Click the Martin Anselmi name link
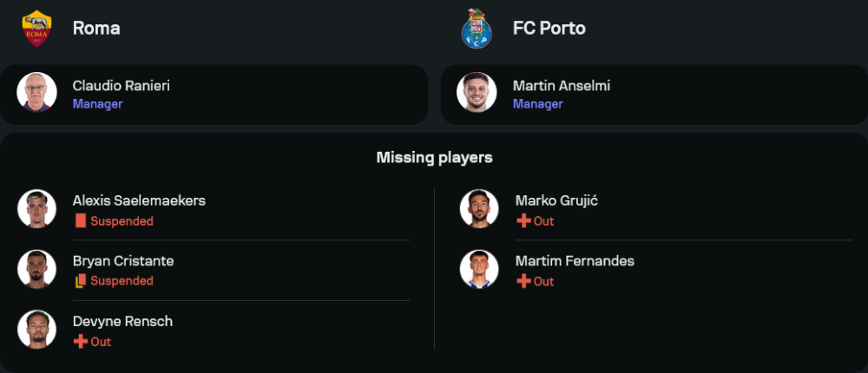The width and height of the screenshot is (868, 373). tap(561, 86)
